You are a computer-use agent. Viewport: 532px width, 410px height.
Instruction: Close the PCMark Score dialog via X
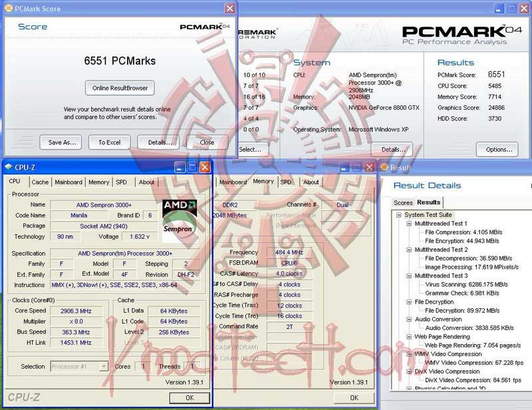coord(229,8)
